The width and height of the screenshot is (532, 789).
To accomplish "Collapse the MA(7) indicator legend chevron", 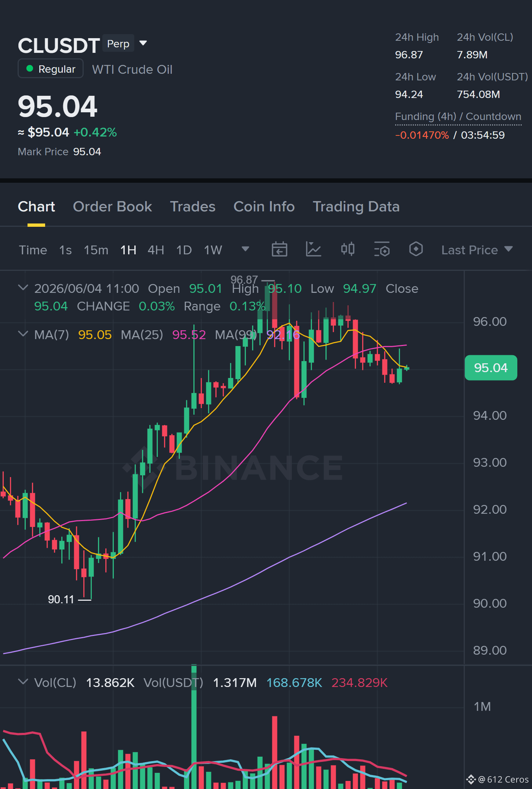I will [23, 334].
